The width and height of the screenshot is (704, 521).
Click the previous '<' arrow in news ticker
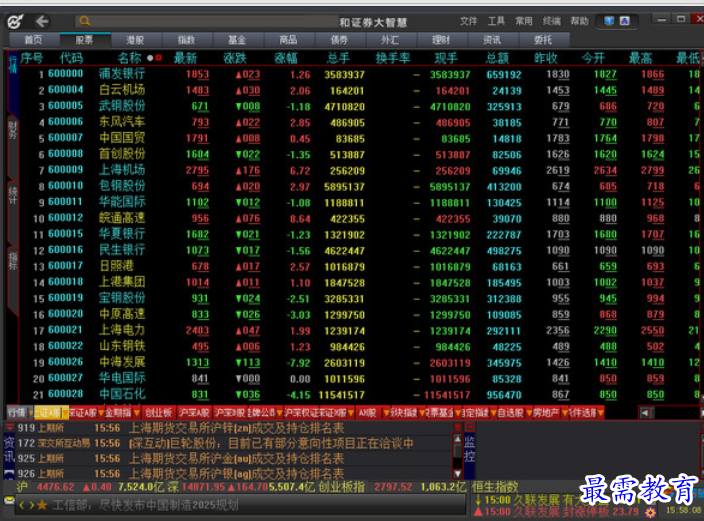[21, 505]
